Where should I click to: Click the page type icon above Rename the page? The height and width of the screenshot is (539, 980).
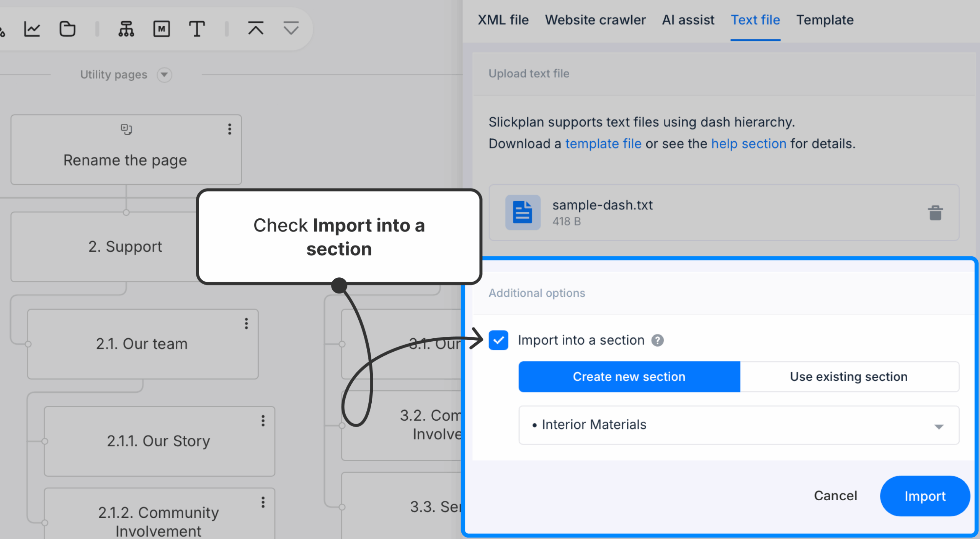126,129
